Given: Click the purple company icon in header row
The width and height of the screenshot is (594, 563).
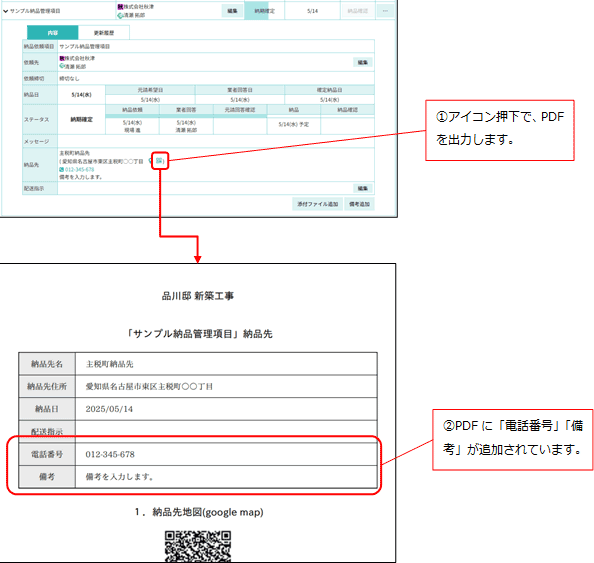Looking at the screenshot, I should pyautogui.click(x=120, y=7).
